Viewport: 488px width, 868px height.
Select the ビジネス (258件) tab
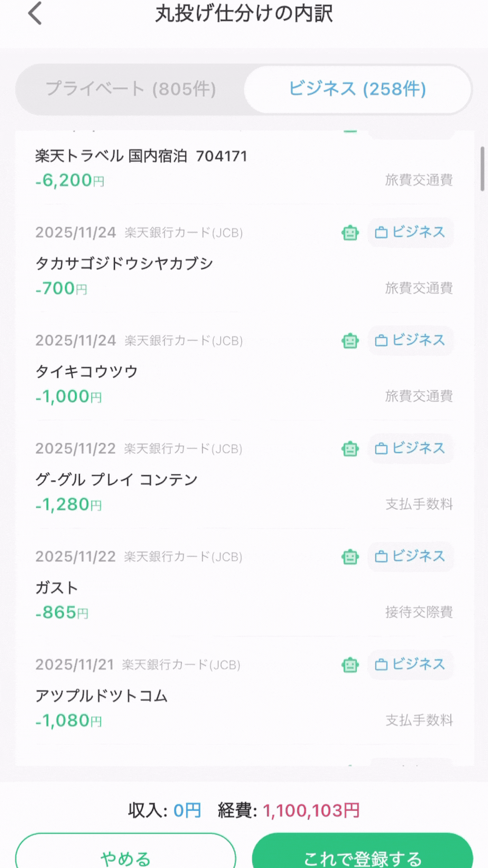point(357,89)
